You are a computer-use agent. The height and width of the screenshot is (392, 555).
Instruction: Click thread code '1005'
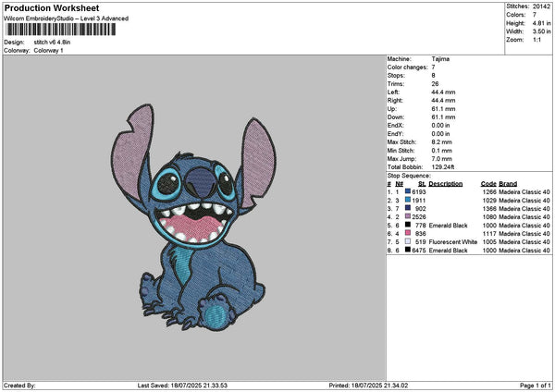pos(489,242)
